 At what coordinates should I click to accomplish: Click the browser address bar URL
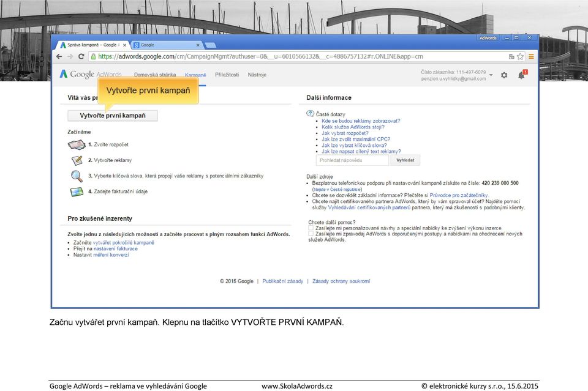pos(261,56)
